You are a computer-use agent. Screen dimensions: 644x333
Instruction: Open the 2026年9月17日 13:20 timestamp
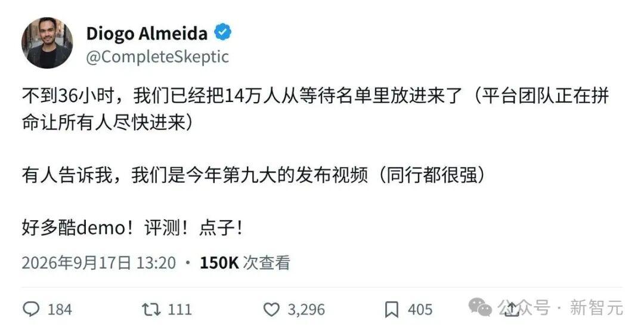click(98, 263)
